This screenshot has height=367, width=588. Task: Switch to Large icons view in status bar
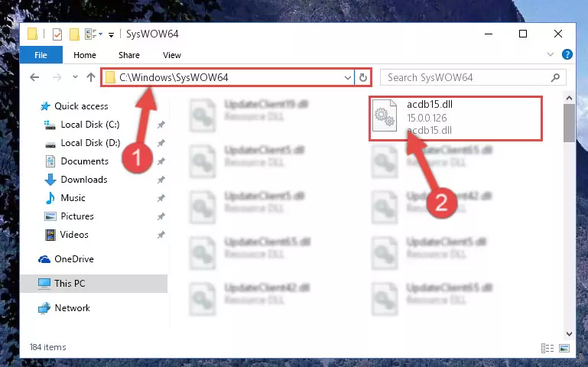click(x=564, y=348)
